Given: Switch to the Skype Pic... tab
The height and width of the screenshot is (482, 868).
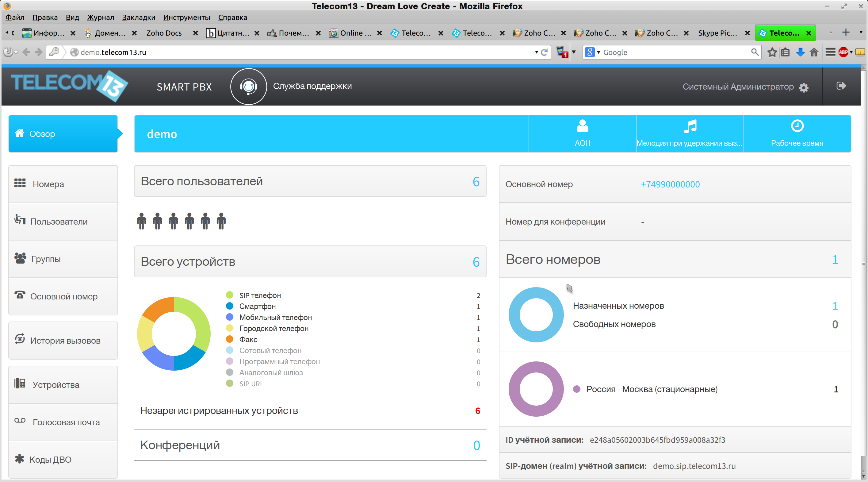Looking at the screenshot, I should pos(717,33).
